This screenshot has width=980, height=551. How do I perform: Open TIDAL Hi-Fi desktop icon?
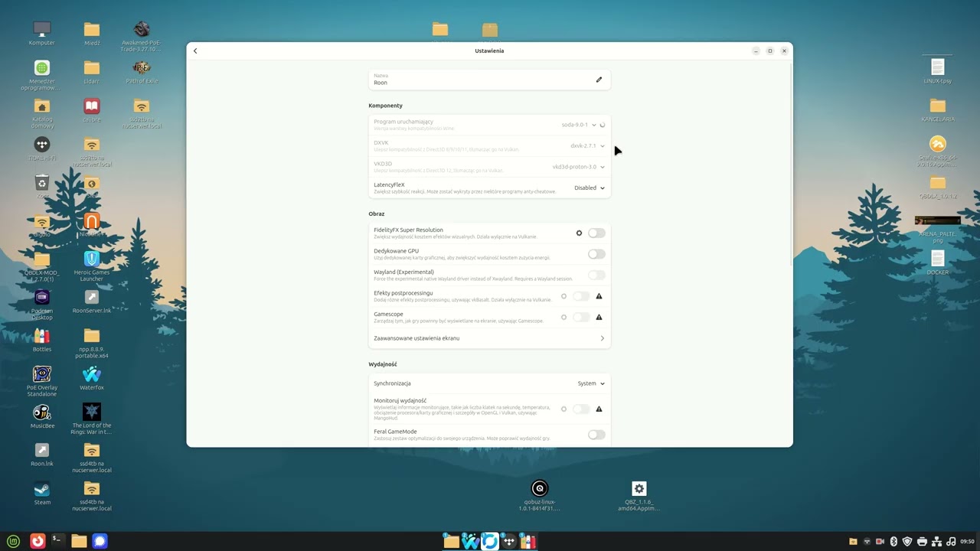pos(42,148)
